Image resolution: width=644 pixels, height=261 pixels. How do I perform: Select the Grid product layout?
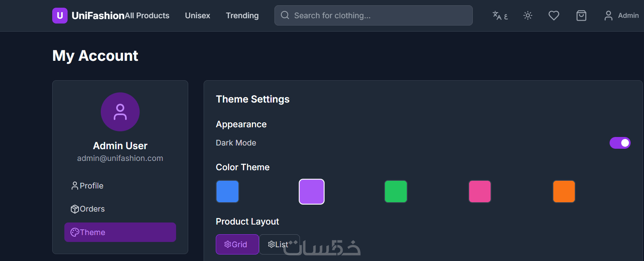237,244
